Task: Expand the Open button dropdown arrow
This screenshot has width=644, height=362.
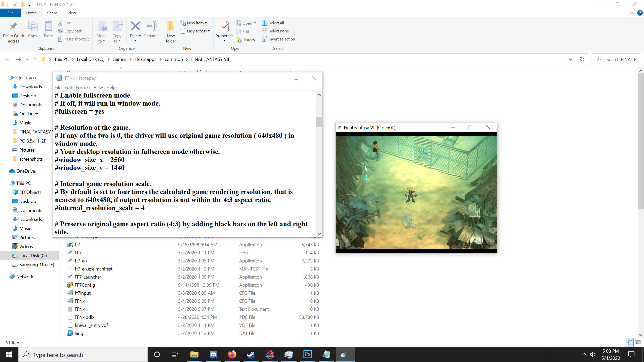Action: coord(255,23)
